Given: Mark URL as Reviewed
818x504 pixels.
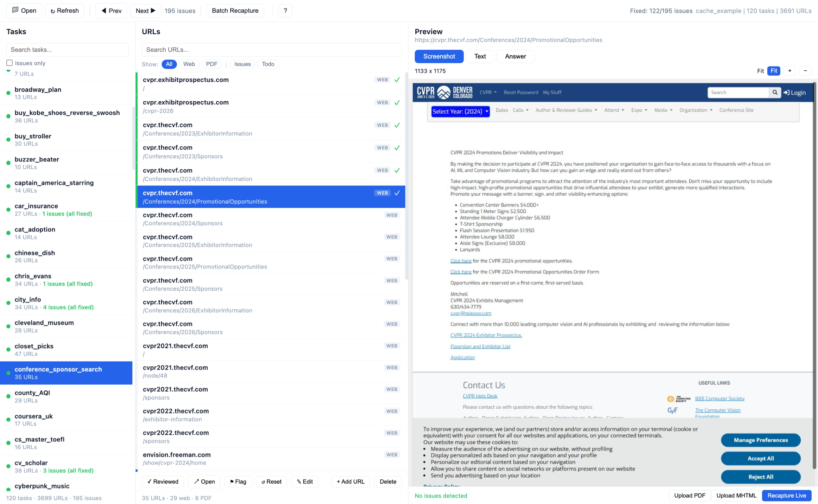Looking at the screenshot, I should (x=163, y=481).
